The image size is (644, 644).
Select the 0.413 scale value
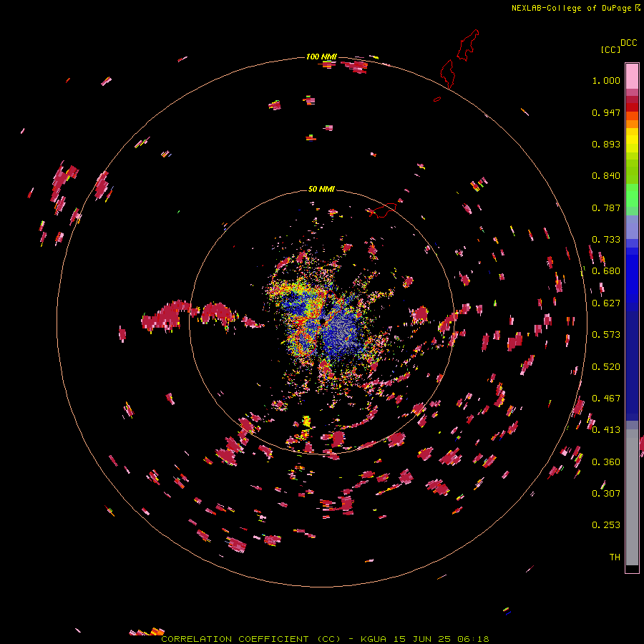(606, 430)
